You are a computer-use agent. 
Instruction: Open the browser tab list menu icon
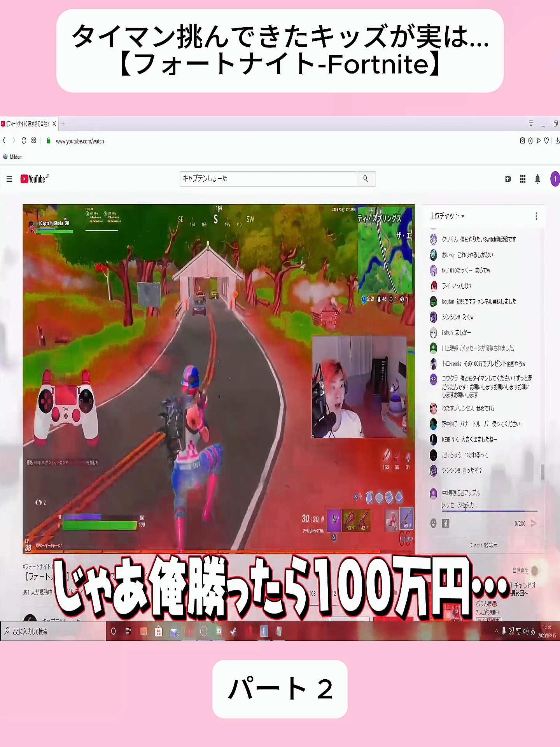click(x=531, y=124)
